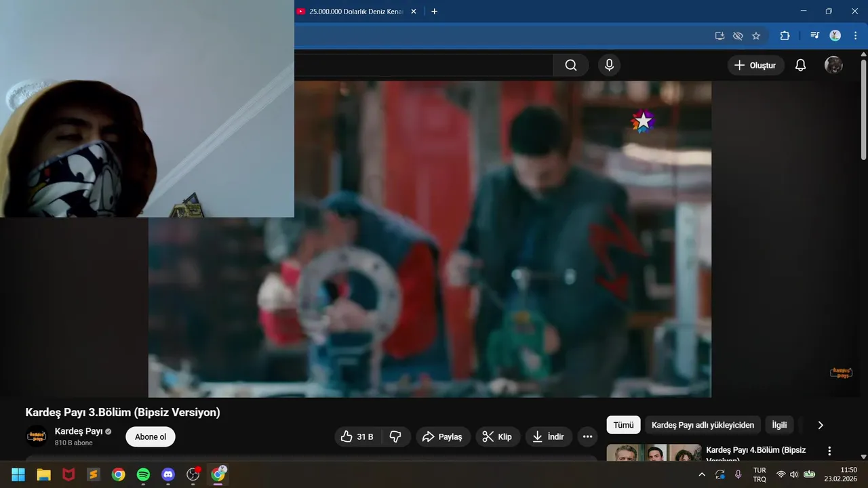868x488 pixels.
Task: Show hidden system tray icons
Action: 702,474
